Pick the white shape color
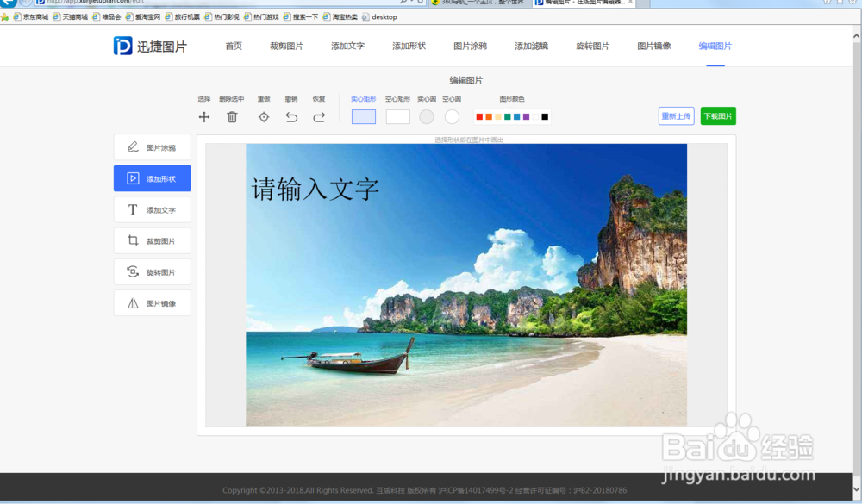The width and height of the screenshot is (862, 504). 535,116
